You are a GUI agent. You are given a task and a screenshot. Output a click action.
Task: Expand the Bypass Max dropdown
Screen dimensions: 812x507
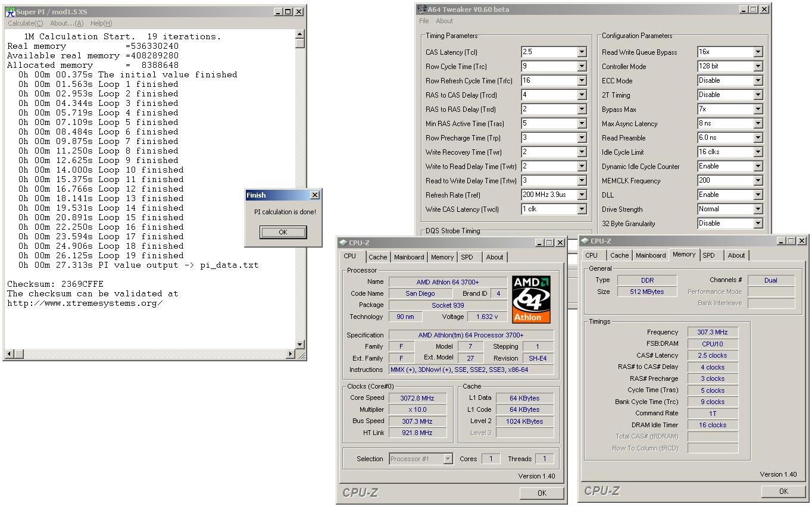[758, 109]
